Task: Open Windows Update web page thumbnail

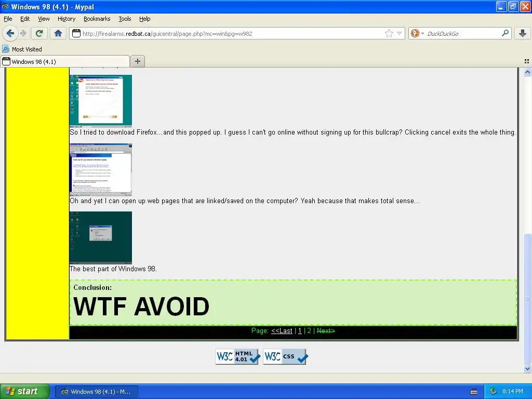Action: (x=101, y=170)
